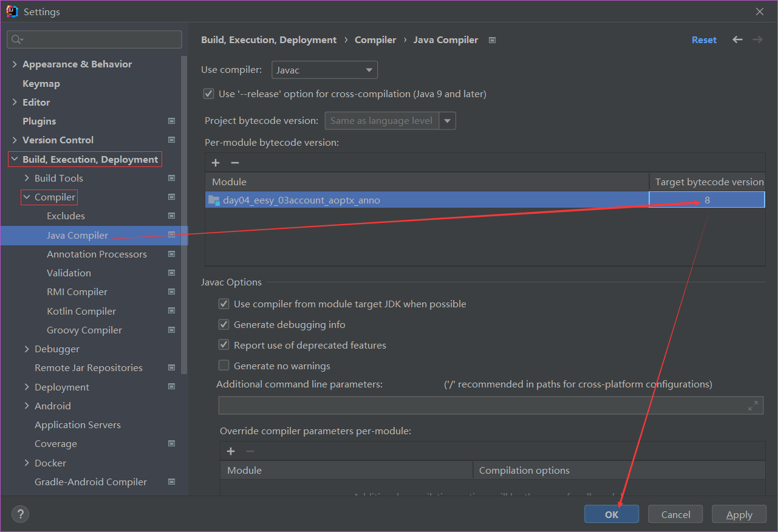The height and width of the screenshot is (532, 778).
Task: Uncheck Use '--release' option for cross-compilation
Action: click(x=208, y=94)
